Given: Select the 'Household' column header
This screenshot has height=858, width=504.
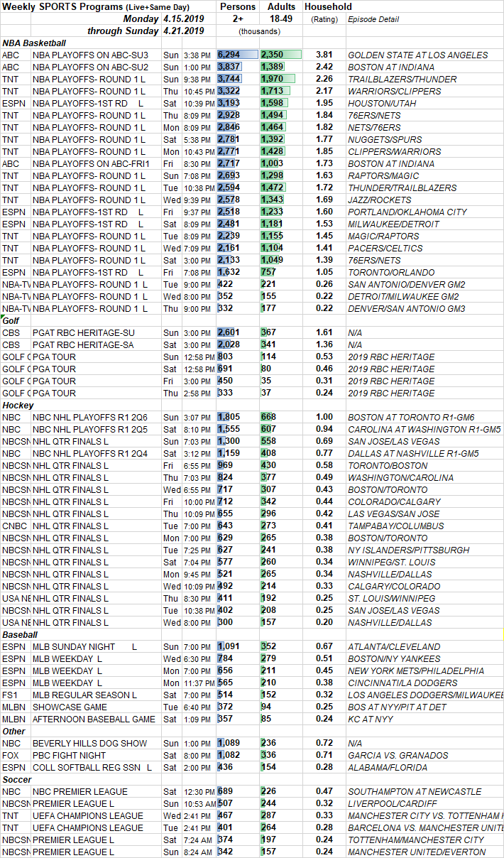Looking at the screenshot, I should [327, 6].
